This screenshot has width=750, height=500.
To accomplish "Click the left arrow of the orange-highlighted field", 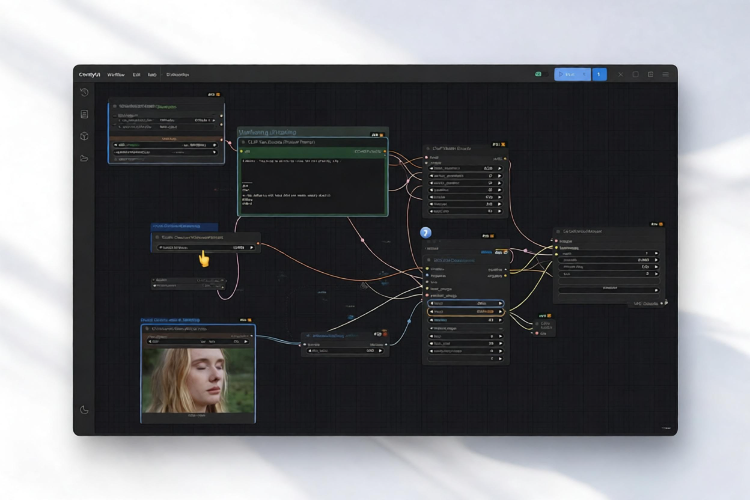I will pyautogui.click(x=432, y=311).
